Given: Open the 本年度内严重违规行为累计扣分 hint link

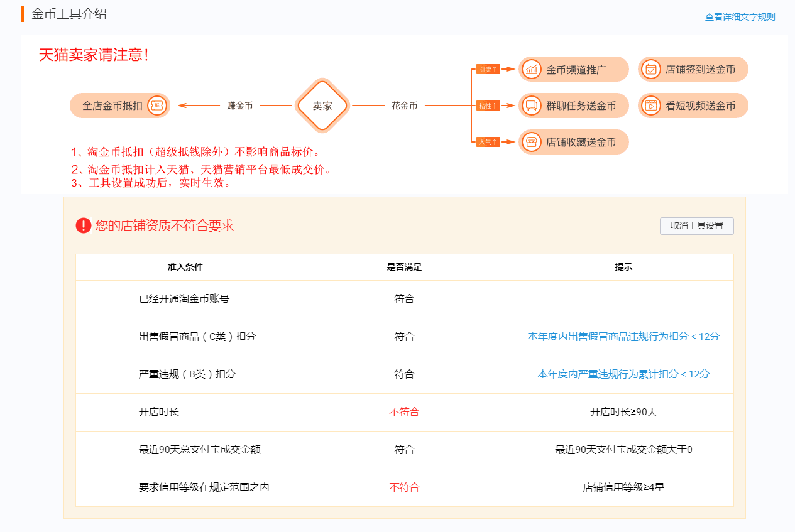Looking at the screenshot, I should coord(623,374).
